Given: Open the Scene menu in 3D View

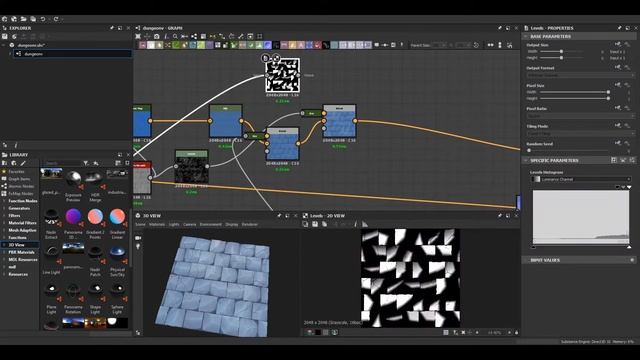Looking at the screenshot, I should [x=140, y=224].
